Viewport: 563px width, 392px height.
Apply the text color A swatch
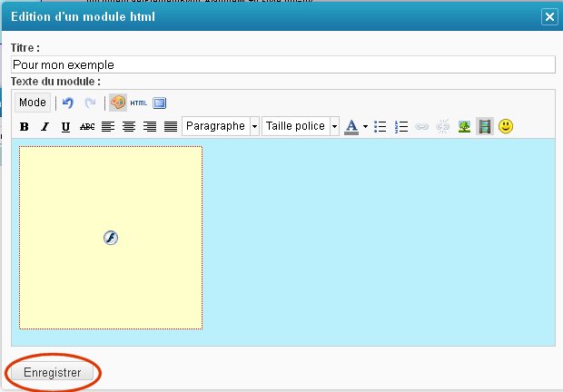pyautogui.click(x=352, y=127)
